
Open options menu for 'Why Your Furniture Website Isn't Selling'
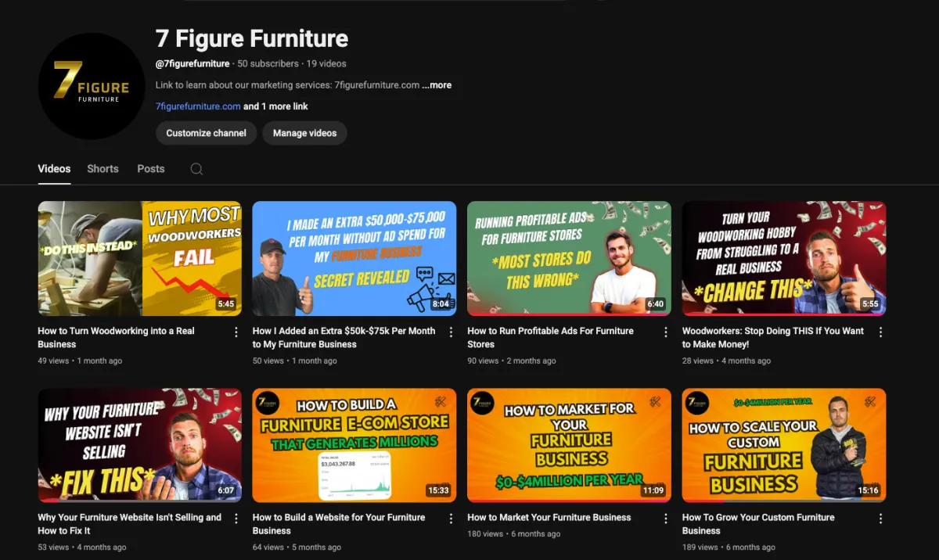[x=236, y=519]
